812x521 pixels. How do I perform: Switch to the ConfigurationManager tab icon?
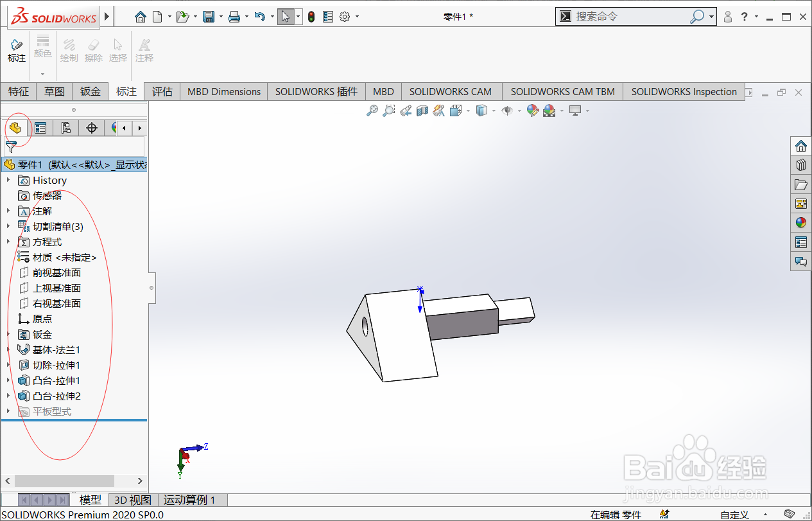66,128
